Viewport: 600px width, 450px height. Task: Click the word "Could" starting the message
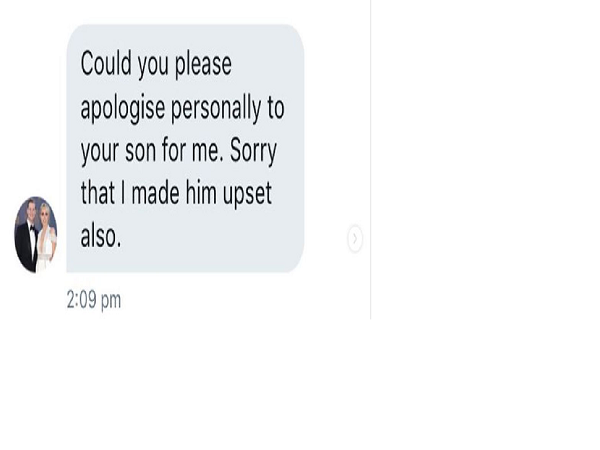pyautogui.click(x=106, y=64)
